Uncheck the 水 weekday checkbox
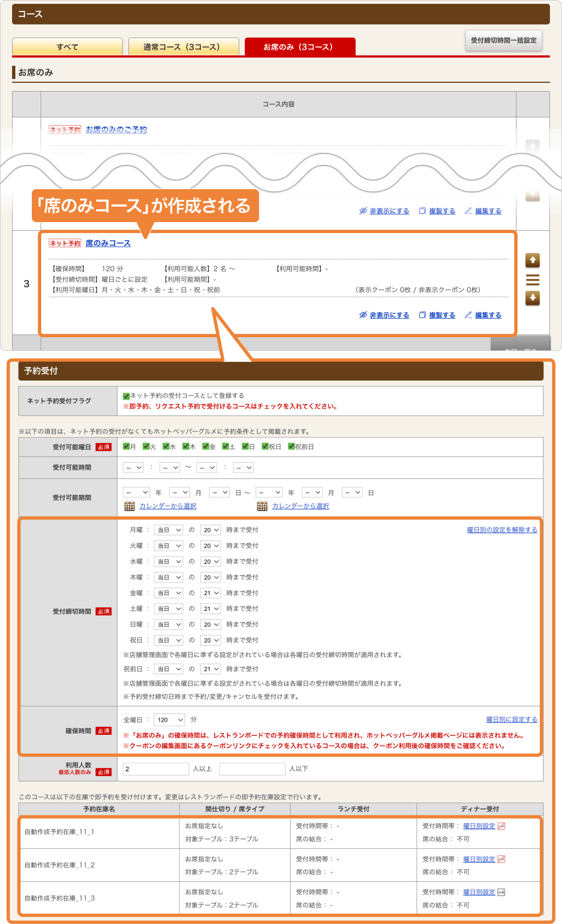The width and height of the screenshot is (562, 924). pos(166,446)
